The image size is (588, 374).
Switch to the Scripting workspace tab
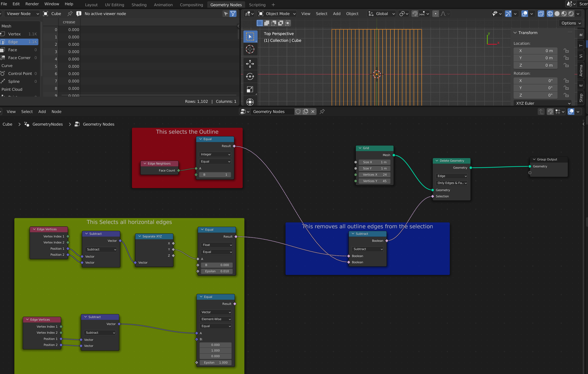[x=257, y=5]
